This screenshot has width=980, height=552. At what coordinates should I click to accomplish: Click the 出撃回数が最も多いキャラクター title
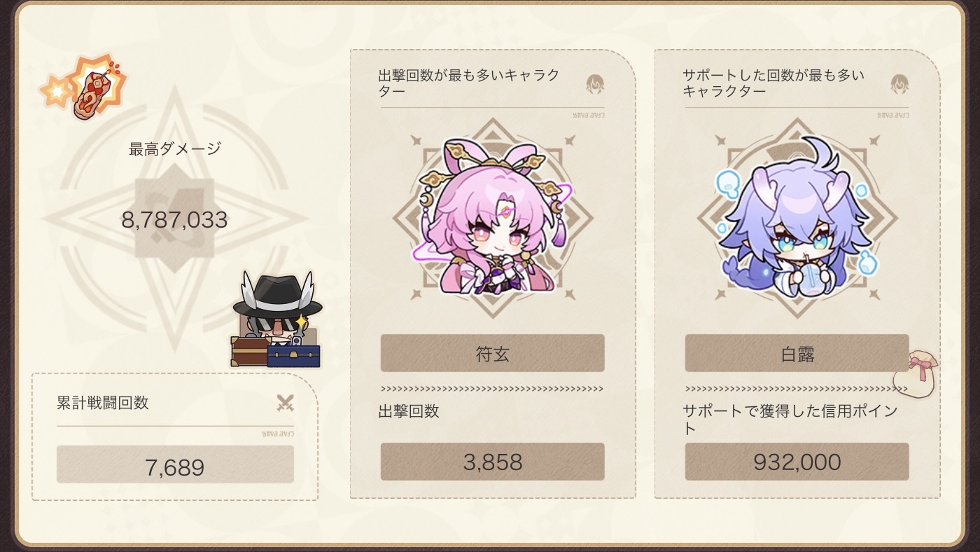468,83
